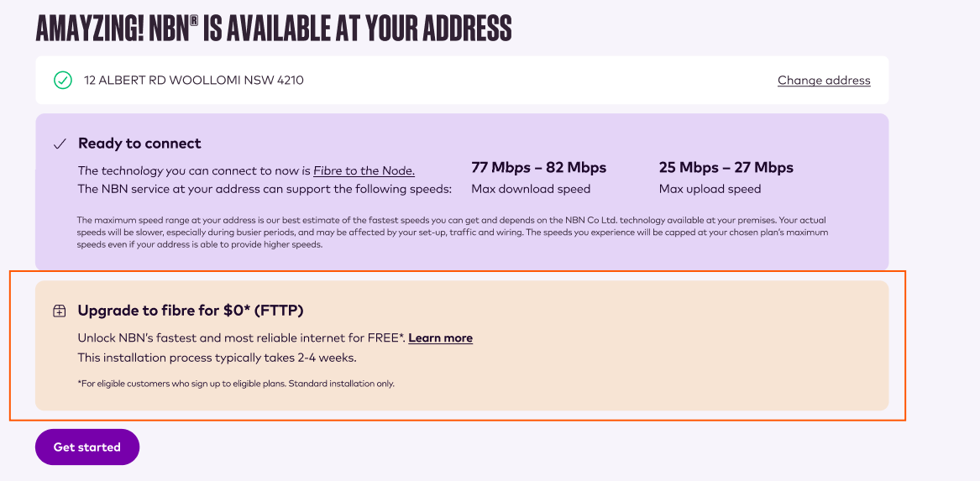Screen dimensions: 980x481
Task: Click the 25 Mbps – 27 Mbps upload speed
Action: 726,167
